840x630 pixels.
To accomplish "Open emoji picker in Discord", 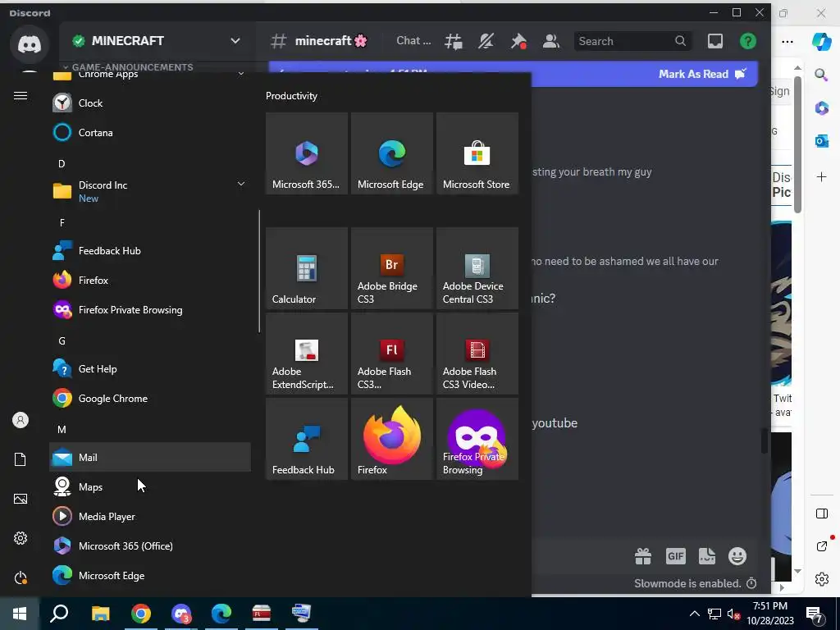I will click(x=737, y=556).
